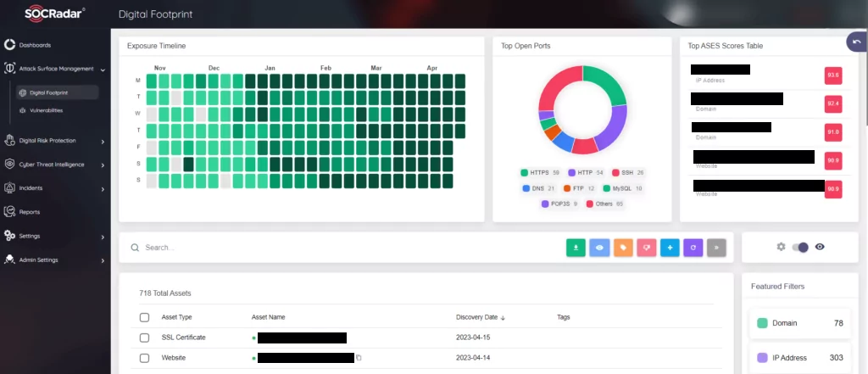Screen dimensions: 868x374
Task: Click the purple refresh button
Action: (693, 248)
